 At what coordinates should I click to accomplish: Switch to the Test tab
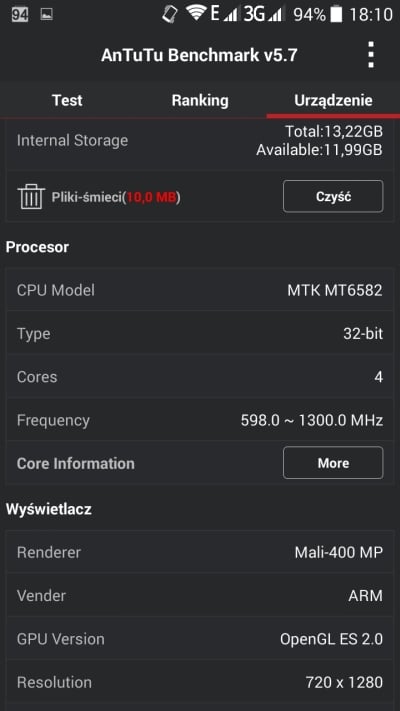click(x=67, y=100)
